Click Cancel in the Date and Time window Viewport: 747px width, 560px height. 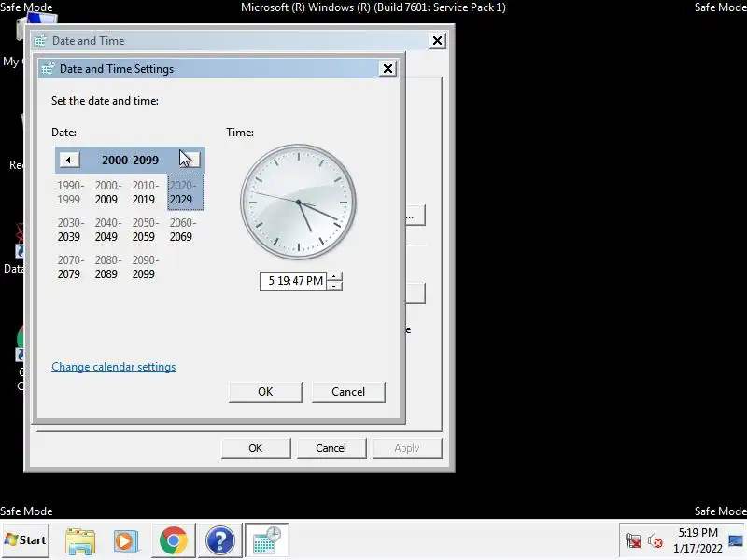331,448
